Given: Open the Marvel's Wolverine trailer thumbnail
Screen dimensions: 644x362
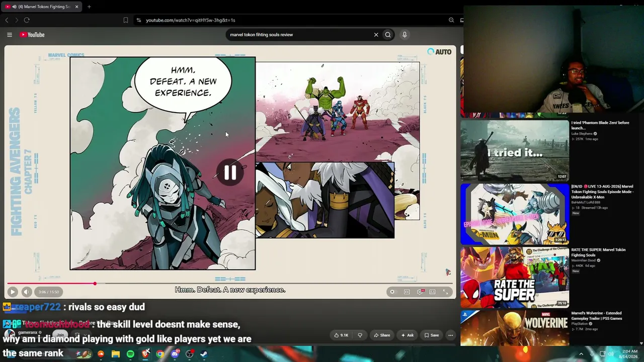Looking at the screenshot, I should 514,328.
